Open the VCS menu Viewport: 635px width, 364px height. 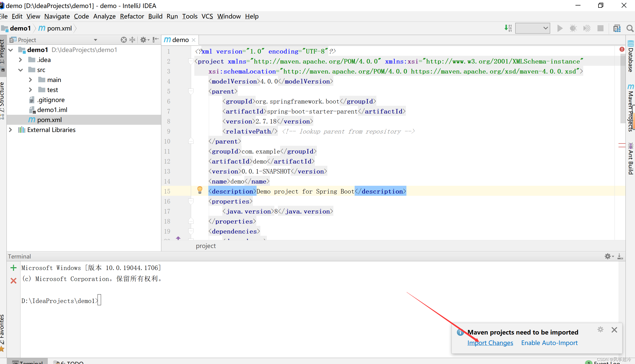click(207, 16)
